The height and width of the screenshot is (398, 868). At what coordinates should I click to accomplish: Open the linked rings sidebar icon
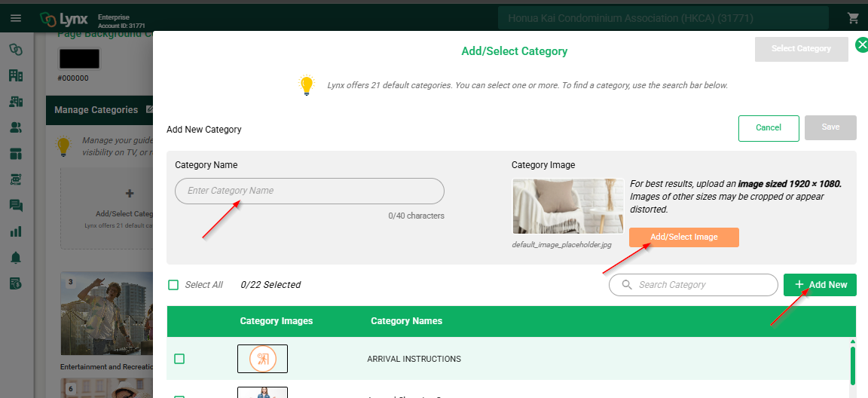click(x=16, y=49)
